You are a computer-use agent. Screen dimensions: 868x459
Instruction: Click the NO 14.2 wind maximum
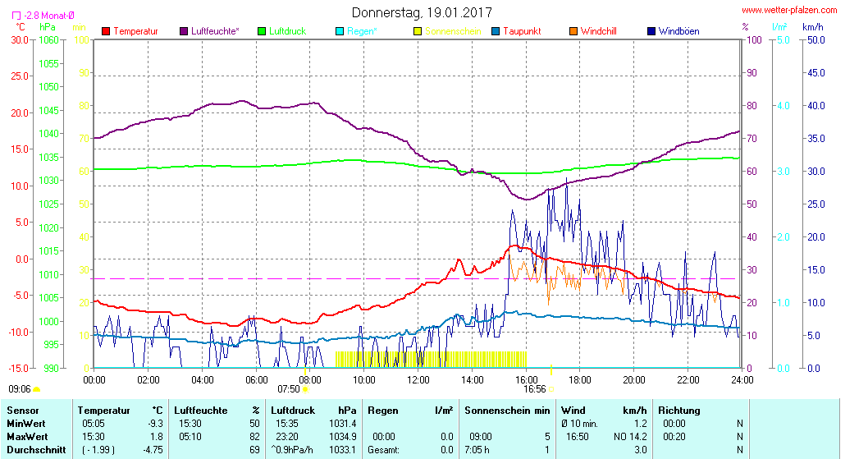tap(630, 437)
